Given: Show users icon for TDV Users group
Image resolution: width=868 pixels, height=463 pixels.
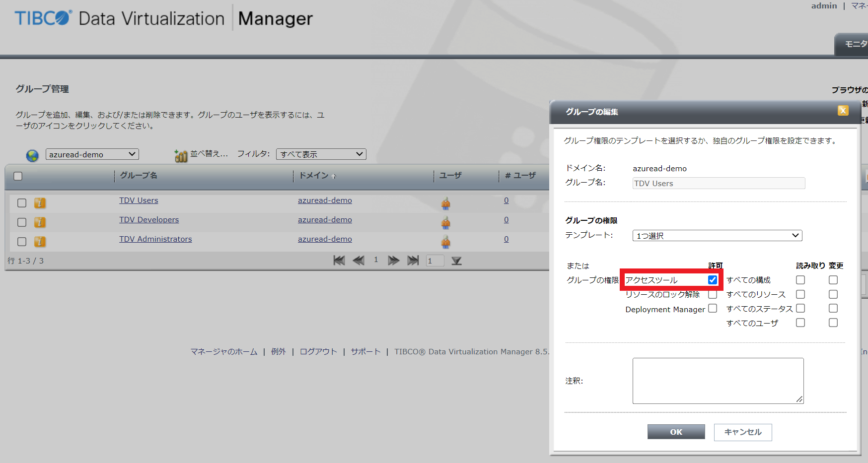Looking at the screenshot, I should point(446,203).
